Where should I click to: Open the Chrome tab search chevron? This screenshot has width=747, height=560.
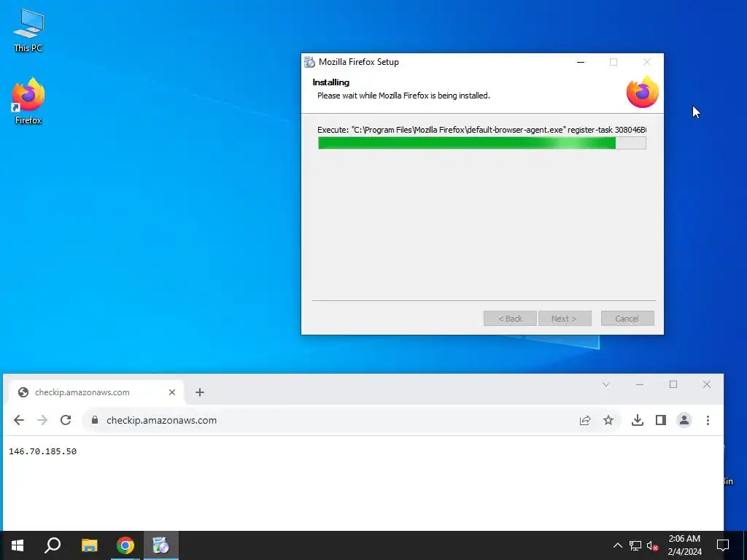click(606, 384)
